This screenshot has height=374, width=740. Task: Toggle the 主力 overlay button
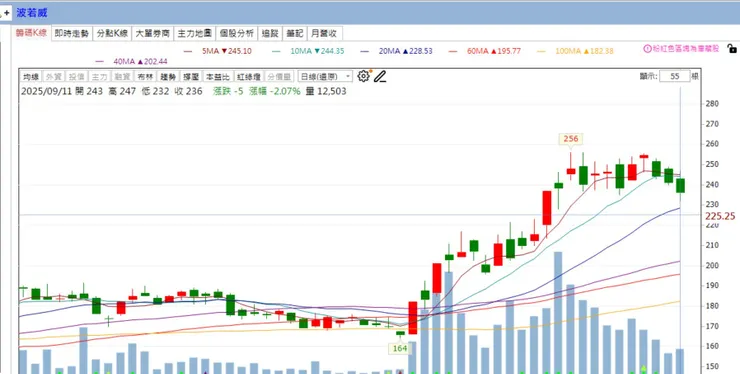point(99,76)
